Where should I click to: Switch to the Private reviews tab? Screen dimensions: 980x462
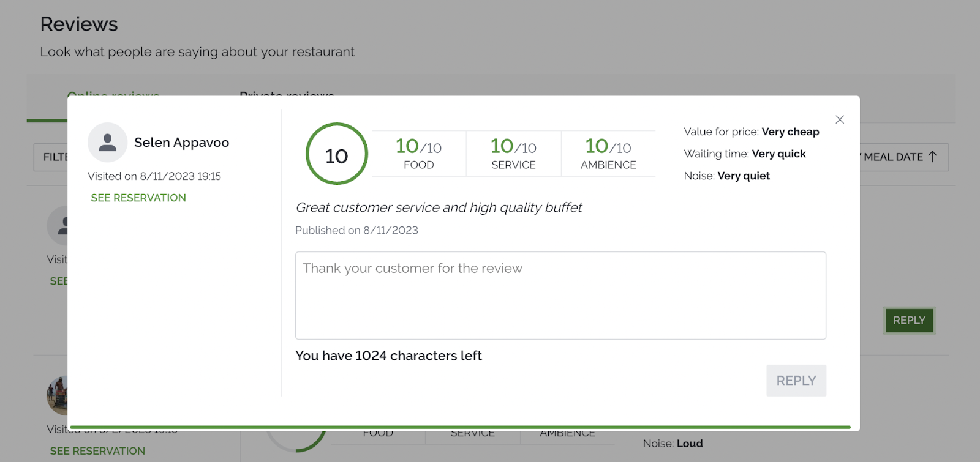coord(287,93)
